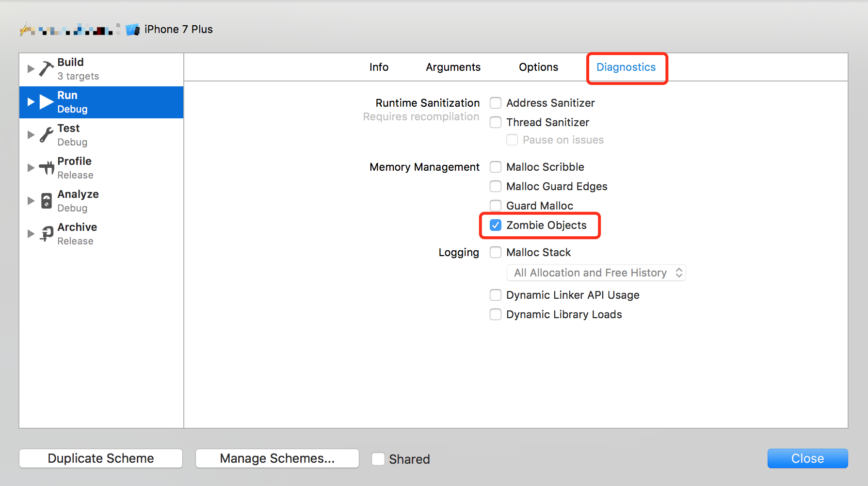Screen dimensions: 868x486
Task: Switch to the Options tab
Action: [x=538, y=67]
